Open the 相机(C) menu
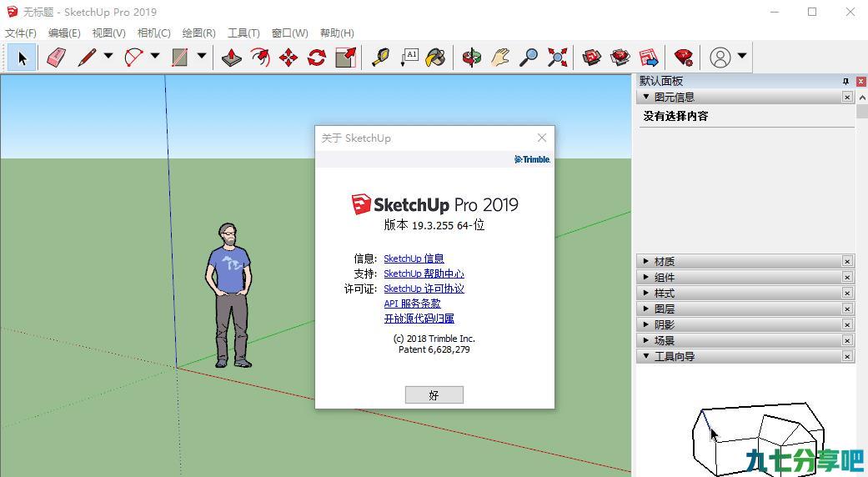 coord(154,33)
